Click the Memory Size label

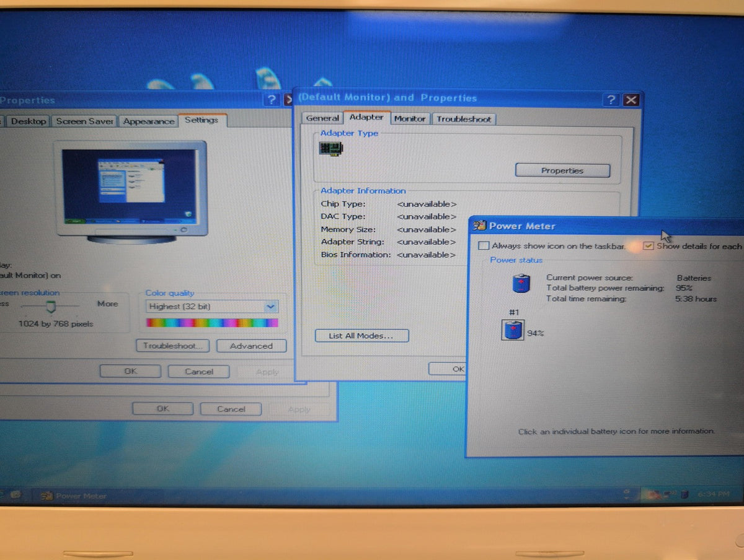(x=348, y=229)
